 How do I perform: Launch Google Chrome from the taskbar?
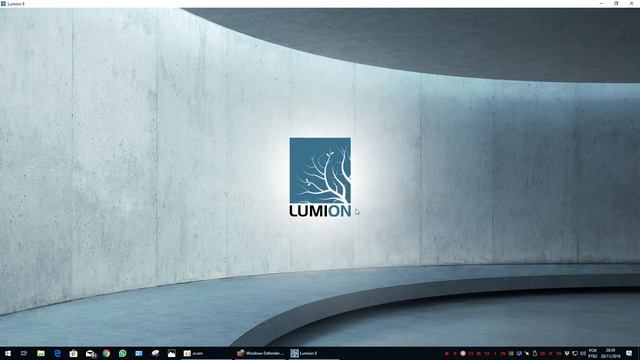click(106, 353)
